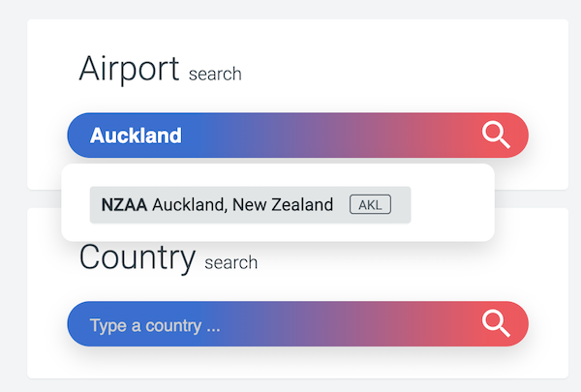
Task: Click 'search' label beside Airport
Action: point(214,75)
